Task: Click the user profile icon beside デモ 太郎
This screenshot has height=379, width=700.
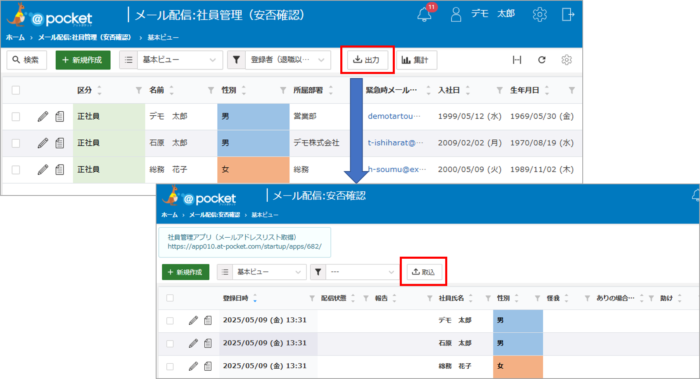Action: pyautogui.click(x=456, y=14)
